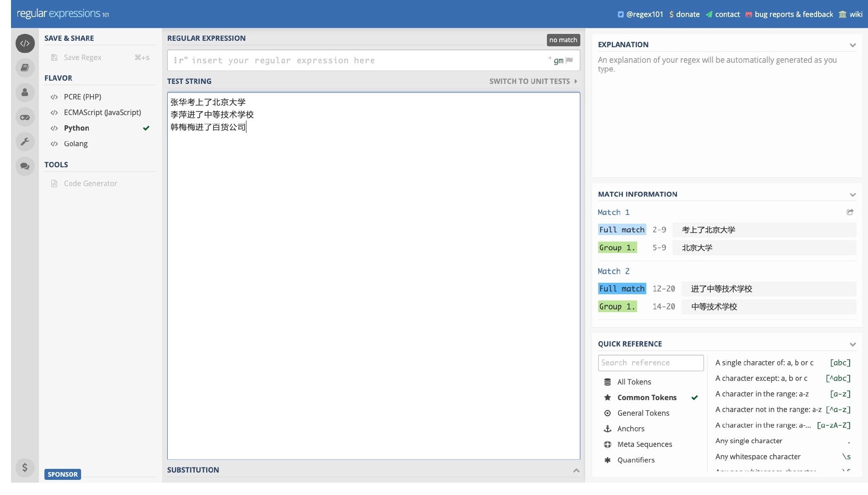Collapse the Quick Reference panel chevron

pos(852,344)
